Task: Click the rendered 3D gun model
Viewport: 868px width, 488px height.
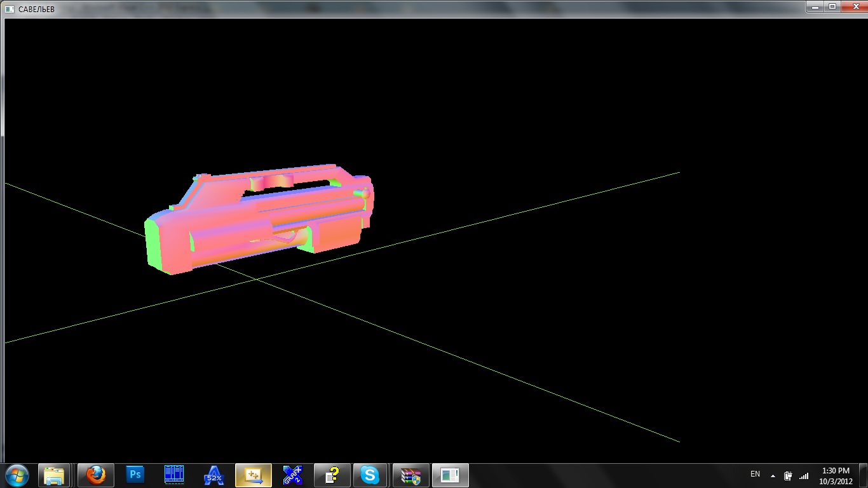Action: [259, 219]
